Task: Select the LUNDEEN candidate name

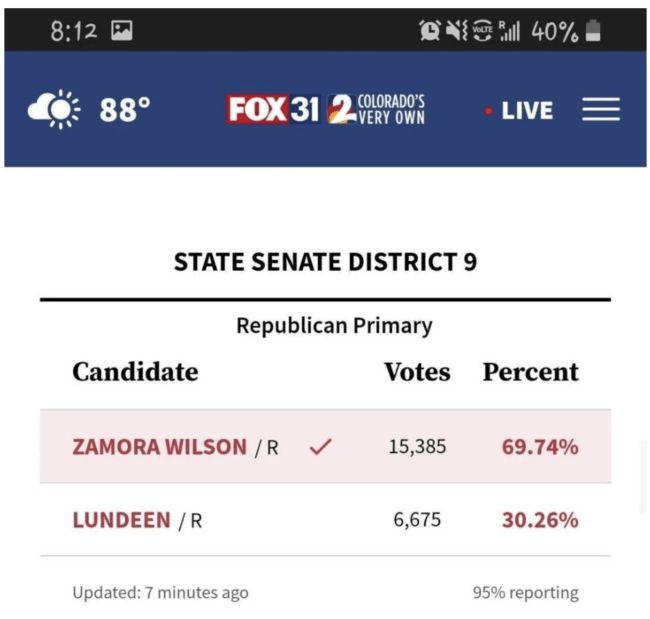Action: (121, 520)
